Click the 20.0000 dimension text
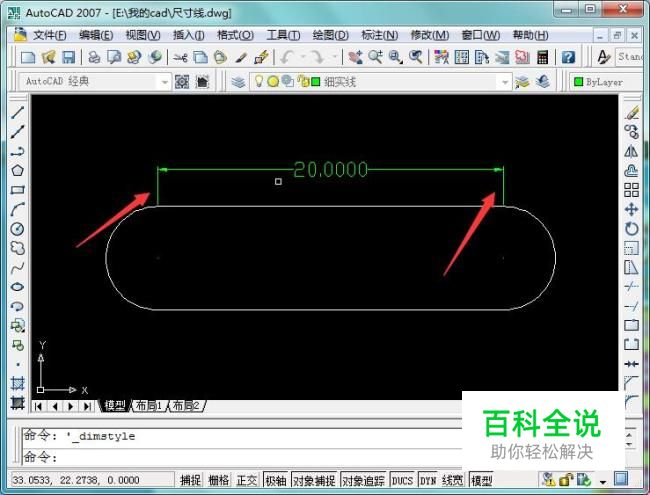The image size is (650, 495). (x=330, y=170)
